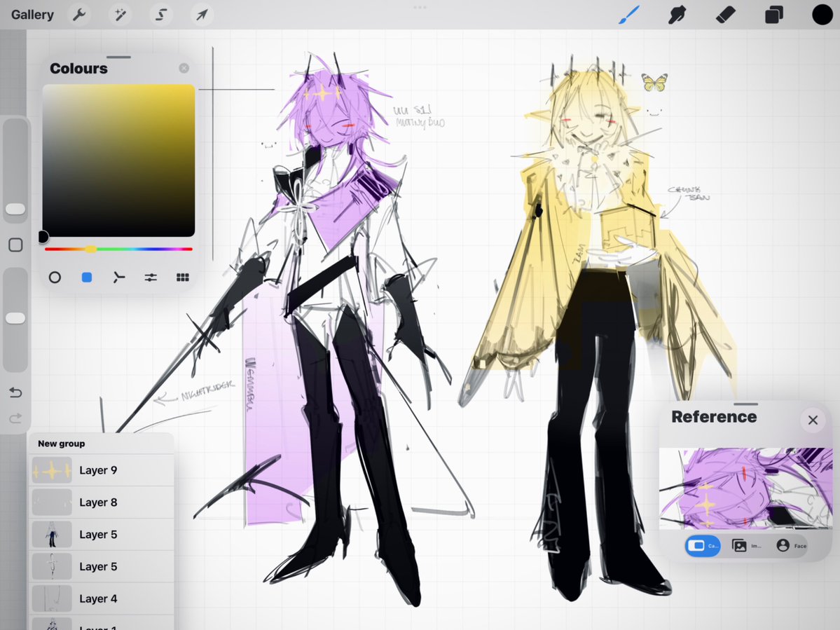Viewport: 840px width, 630px height.
Task: Click the hue slider bar
Action: (x=118, y=249)
